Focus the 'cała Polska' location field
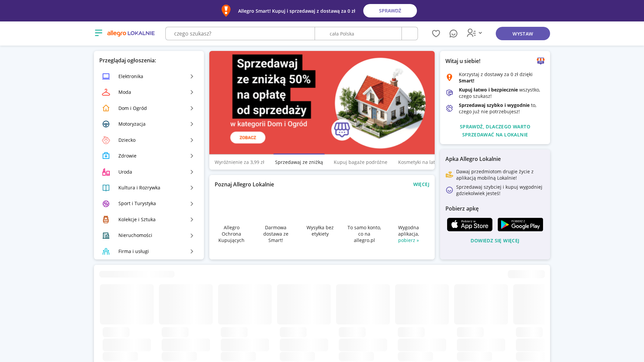Screen dimensions: 644x362 (x=358, y=34)
